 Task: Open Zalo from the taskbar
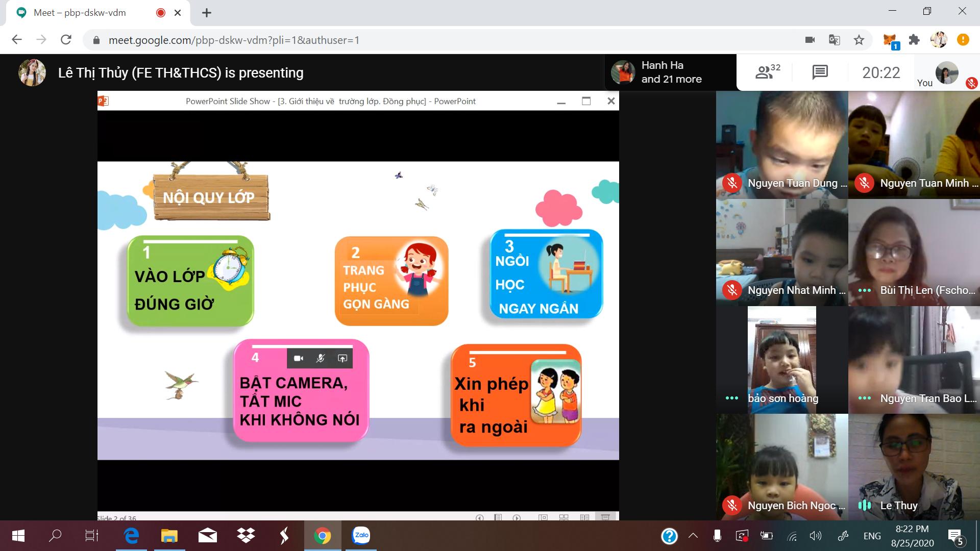pyautogui.click(x=361, y=535)
